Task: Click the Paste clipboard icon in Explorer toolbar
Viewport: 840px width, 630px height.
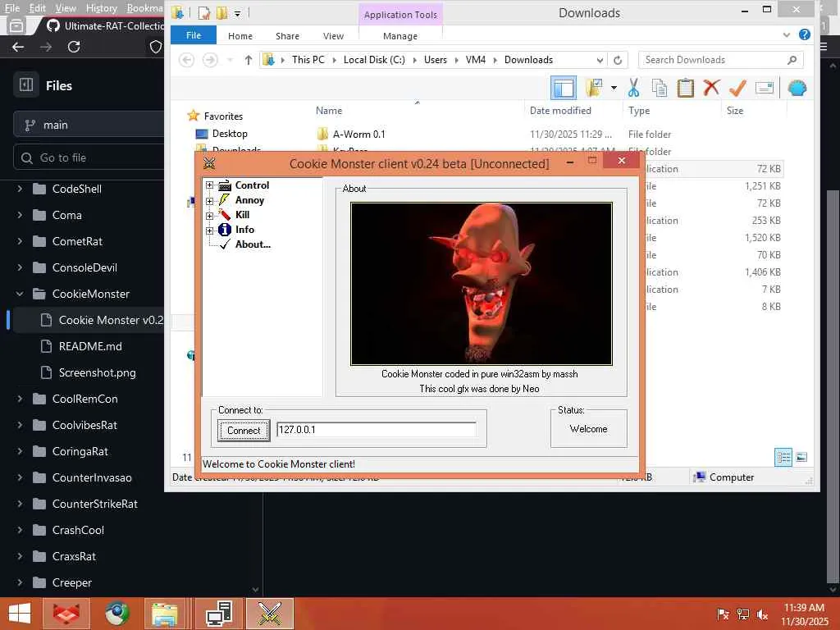Action: [685, 88]
